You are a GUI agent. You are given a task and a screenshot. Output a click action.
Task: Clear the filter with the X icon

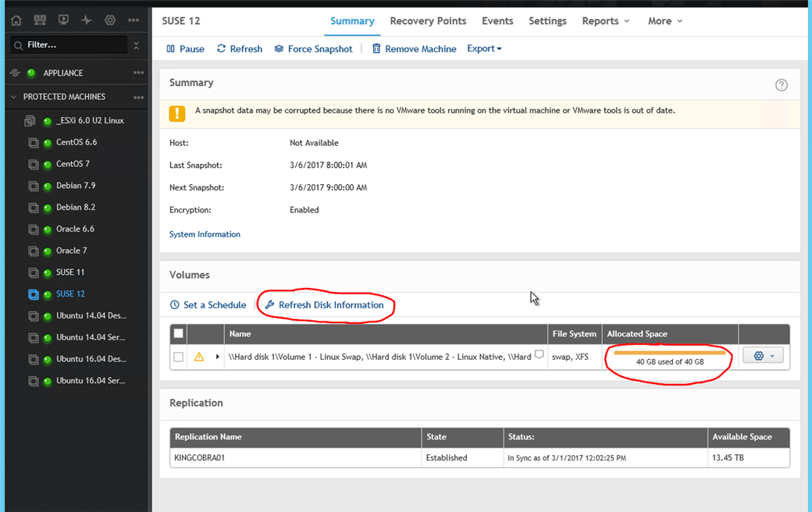(x=136, y=45)
